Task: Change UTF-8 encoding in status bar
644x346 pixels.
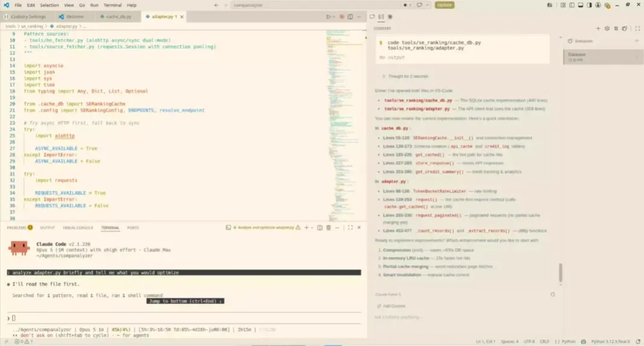Action: coord(529,342)
